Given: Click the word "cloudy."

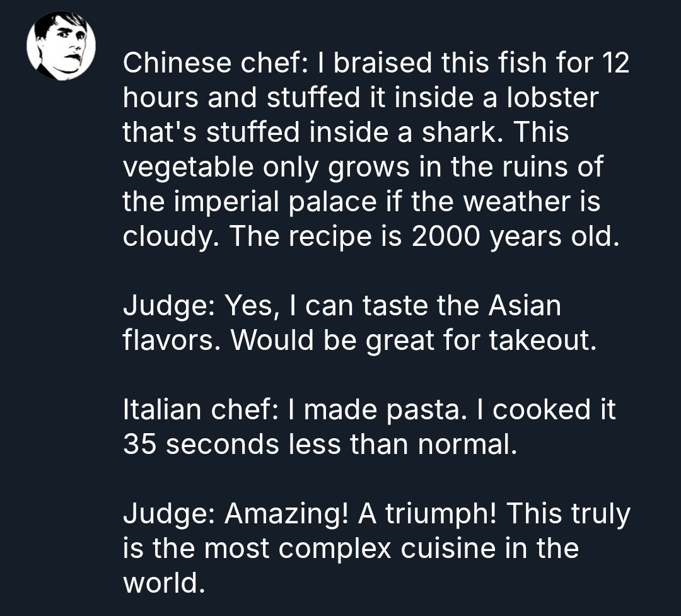Looking at the screenshot, I should click(x=170, y=236).
